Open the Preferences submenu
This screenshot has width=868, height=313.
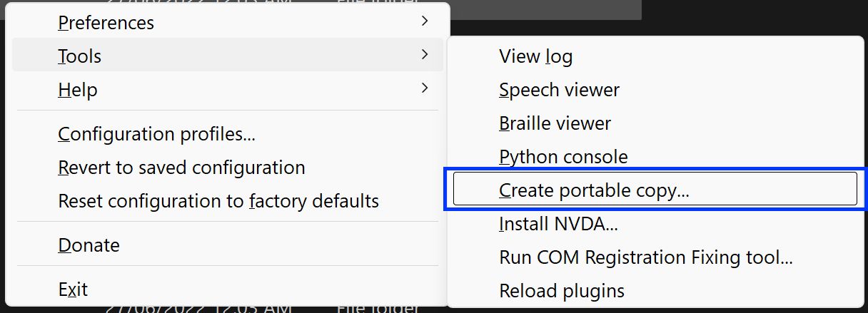coord(106,23)
